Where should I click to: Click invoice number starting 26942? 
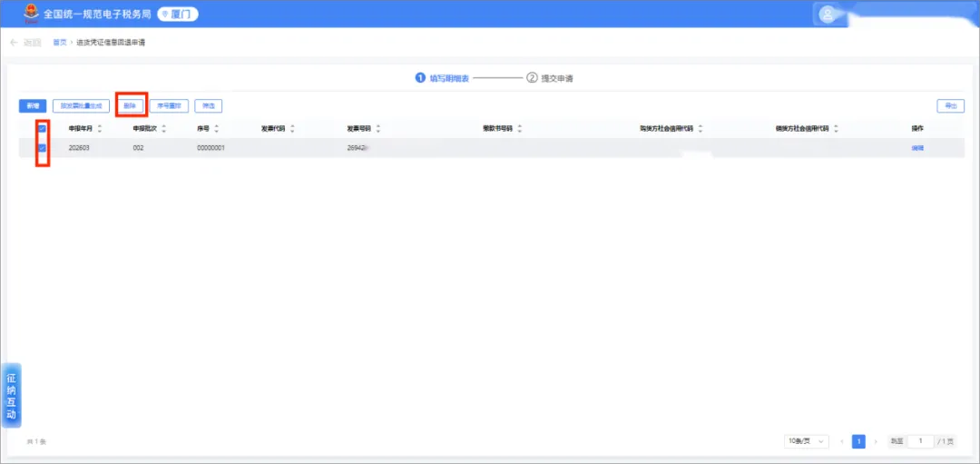coord(358,148)
